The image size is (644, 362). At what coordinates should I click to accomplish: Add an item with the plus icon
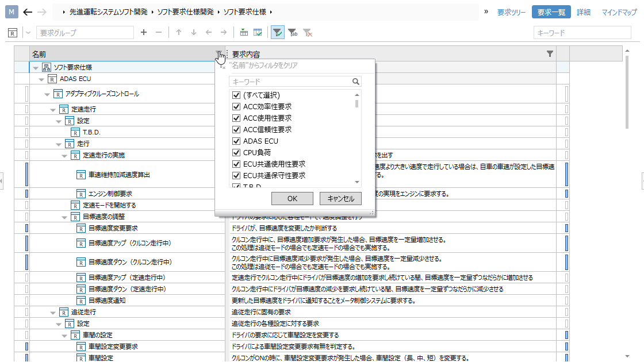tap(144, 32)
